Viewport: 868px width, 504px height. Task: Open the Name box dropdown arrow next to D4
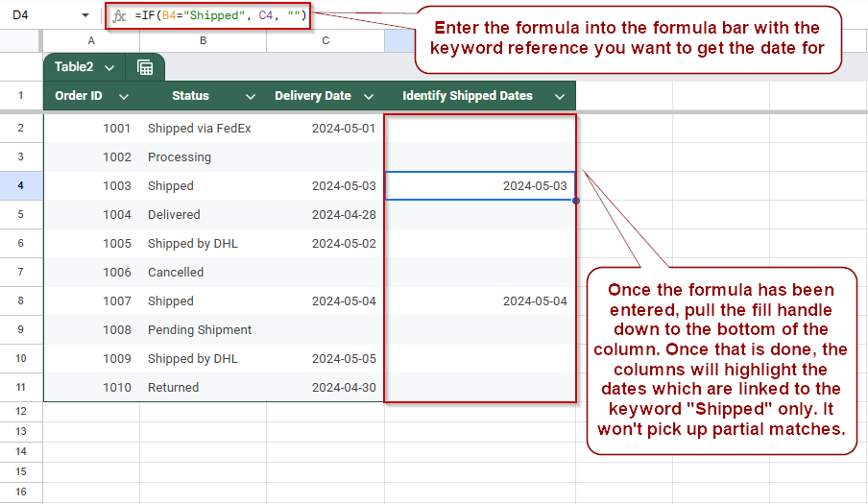(x=85, y=15)
